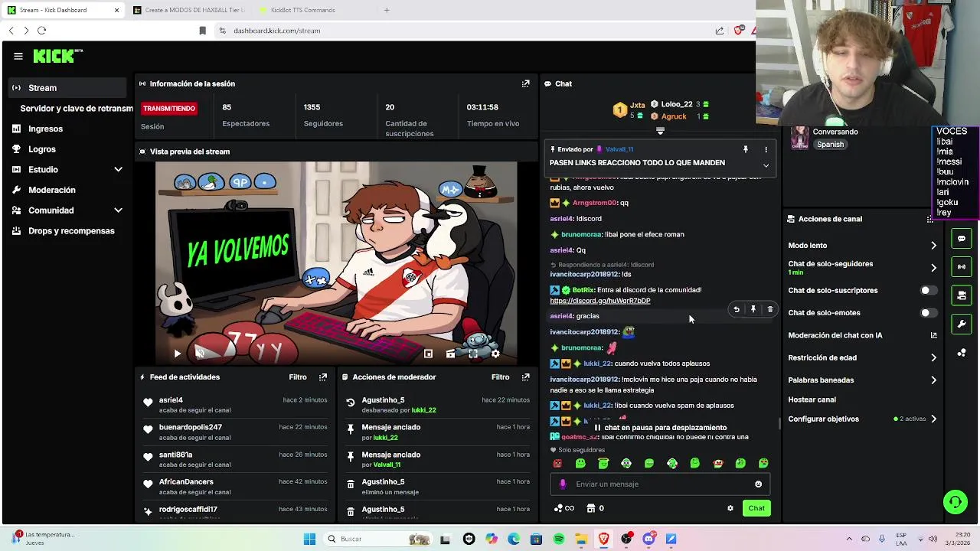Expand Palabras baneadas options
The image size is (980, 551).
[x=933, y=380]
